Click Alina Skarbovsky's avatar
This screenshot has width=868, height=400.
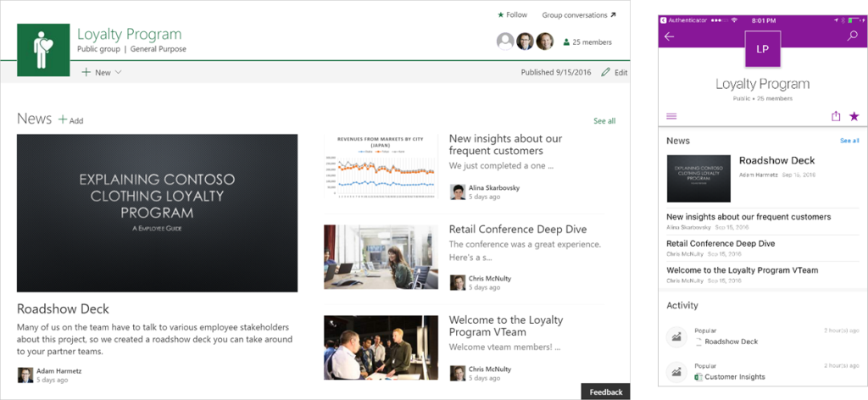coord(457,192)
